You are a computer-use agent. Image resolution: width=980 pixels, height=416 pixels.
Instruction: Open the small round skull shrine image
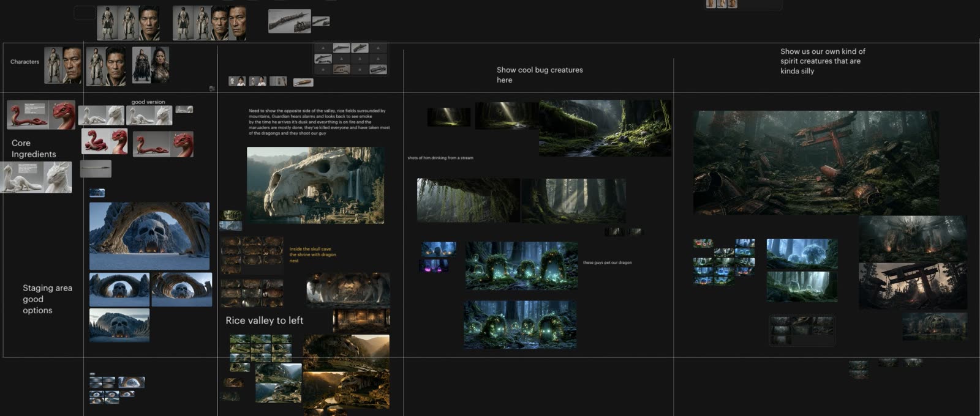tap(934, 327)
